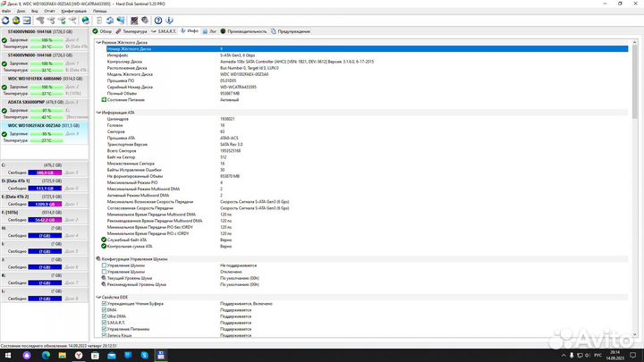This screenshot has height=362, width=644.
Task: Click the scroll down arrow of info panel
Action: (x=634, y=335)
